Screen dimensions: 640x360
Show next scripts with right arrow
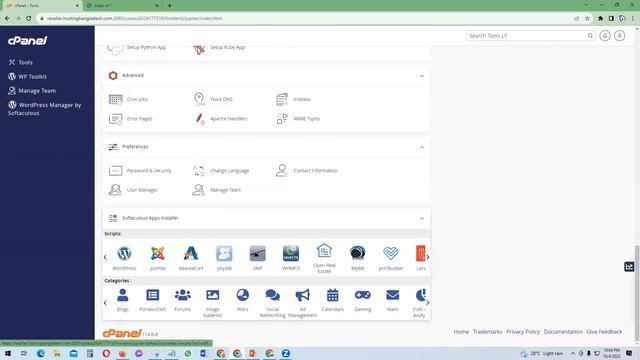427,257
